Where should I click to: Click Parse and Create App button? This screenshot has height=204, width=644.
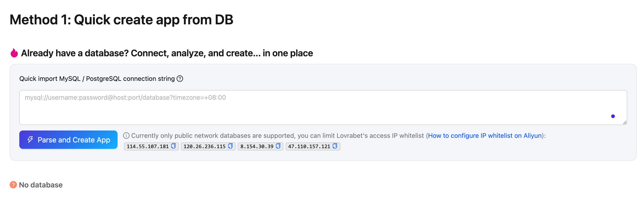[x=68, y=140]
